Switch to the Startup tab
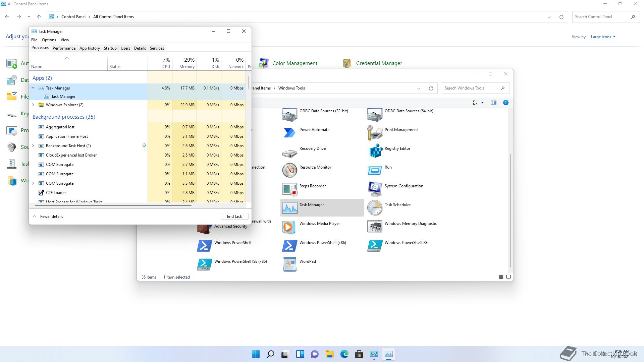The image size is (644, 362). (110, 48)
